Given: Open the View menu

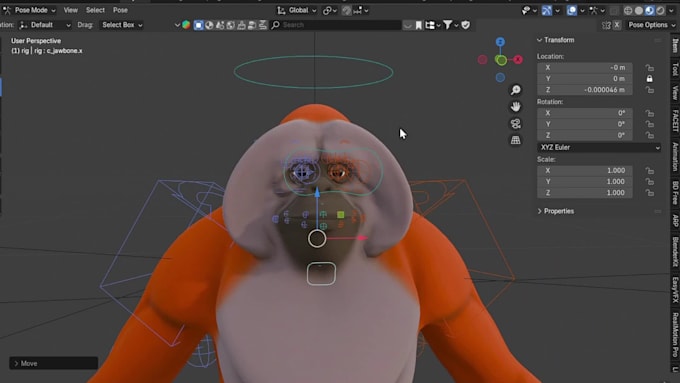Looking at the screenshot, I should coord(71,10).
